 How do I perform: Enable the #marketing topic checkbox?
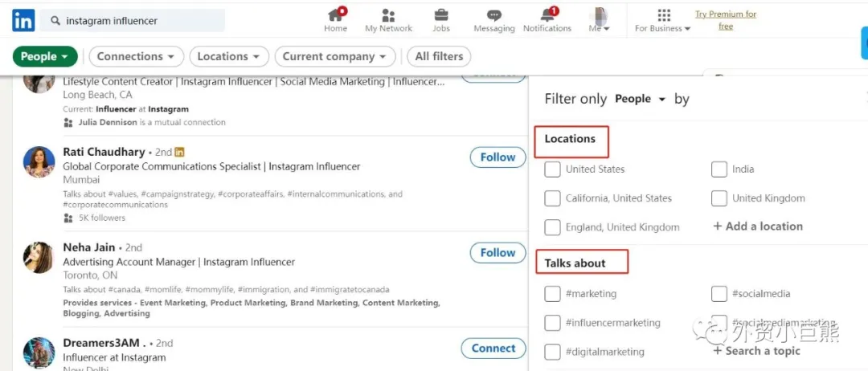pos(552,294)
